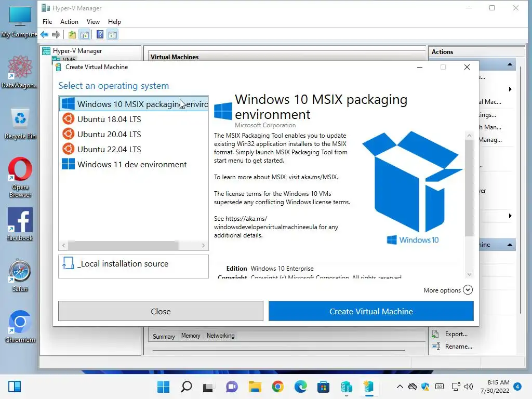Click the Forward arrow in Hyper-V Manager toolbar
The height and width of the screenshot is (399, 532).
click(x=56, y=34)
